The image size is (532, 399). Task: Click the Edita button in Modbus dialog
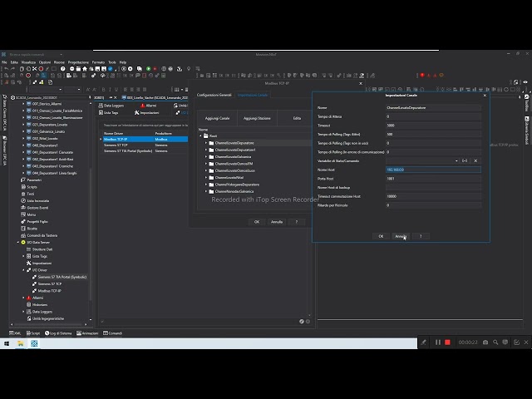(x=297, y=118)
